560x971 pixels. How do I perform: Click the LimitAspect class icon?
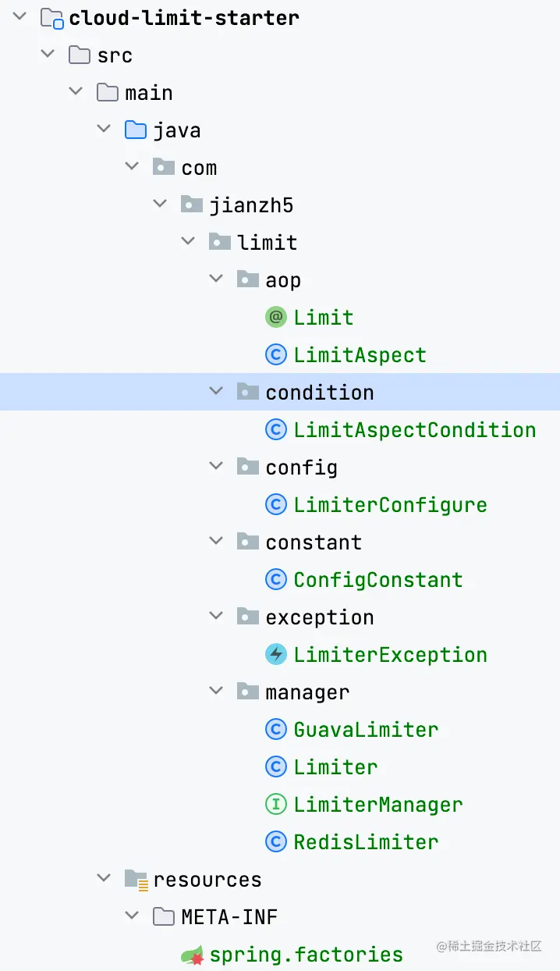coord(276,355)
